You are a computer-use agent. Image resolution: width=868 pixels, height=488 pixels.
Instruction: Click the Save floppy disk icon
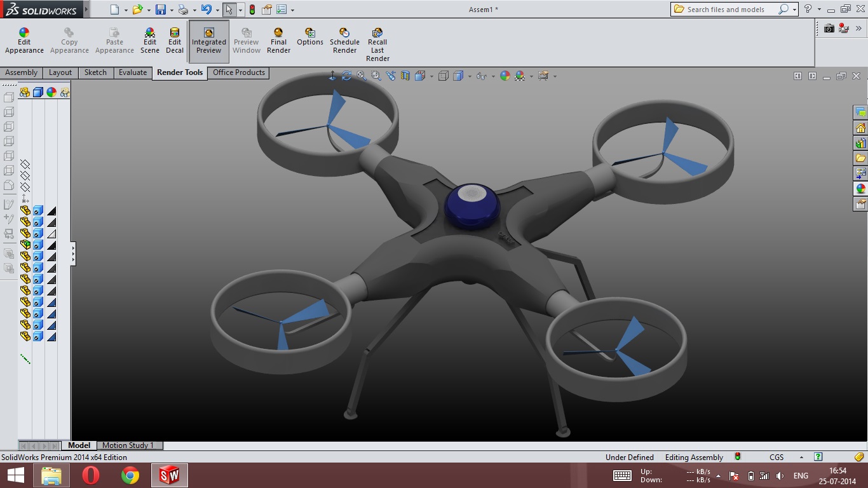click(x=161, y=10)
